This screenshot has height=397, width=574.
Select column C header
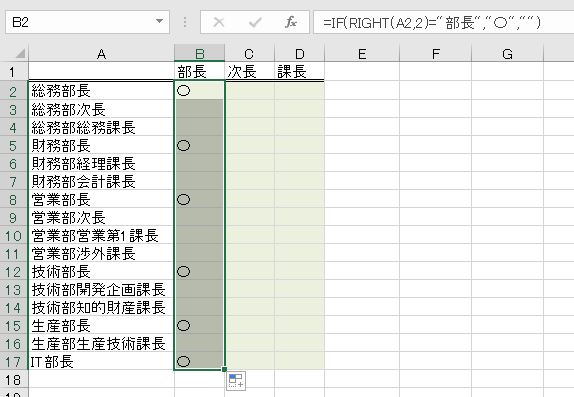[249, 54]
